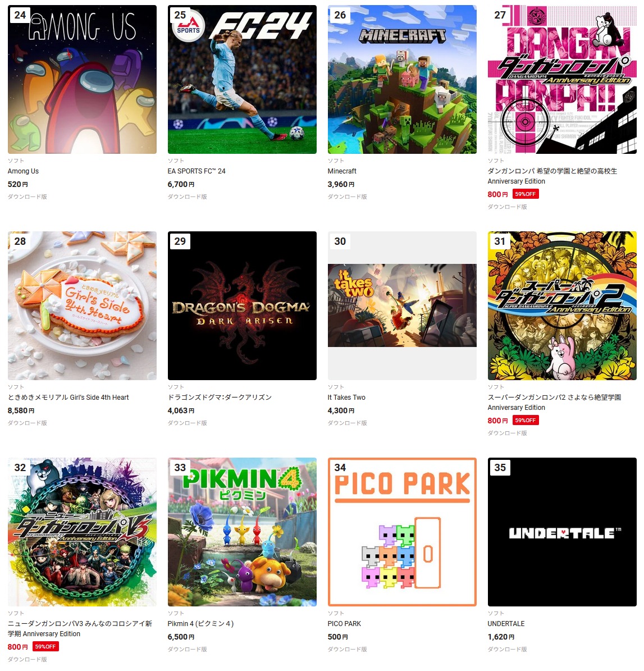The height and width of the screenshot is (671, 644).
Task: Open the EA SPORTS FC™ 24 title link
Action: coord(197,171)
